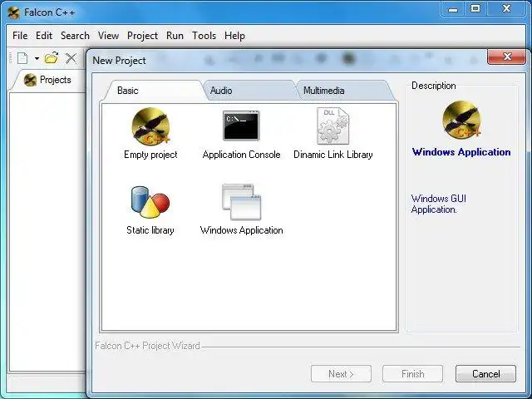Screen dimensions: 532x399
Task: Open the Tools menu
Action: click(204, 35)
